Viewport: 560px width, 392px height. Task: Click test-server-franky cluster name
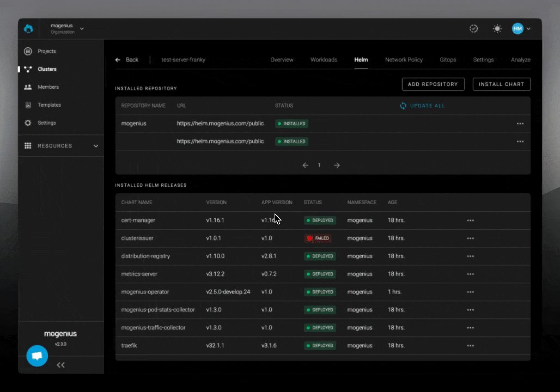point(183,60)
